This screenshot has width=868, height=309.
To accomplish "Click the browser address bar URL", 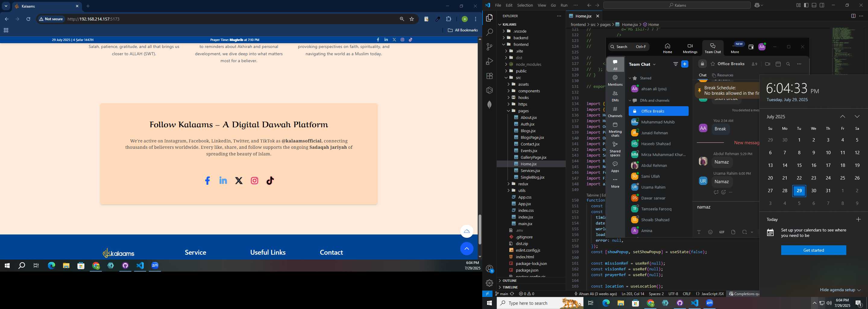I will [x=94, y=19].
